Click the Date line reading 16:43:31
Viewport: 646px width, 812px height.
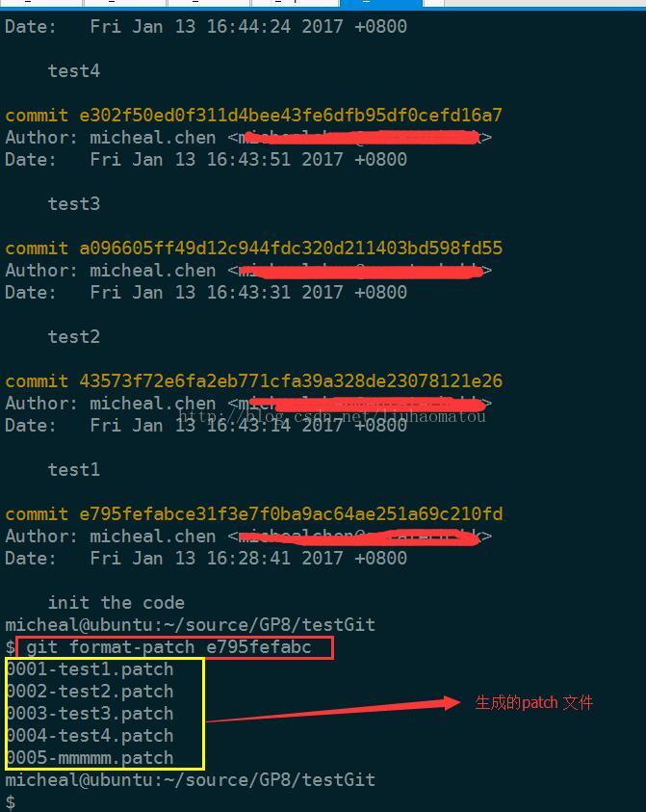[206, 293]
